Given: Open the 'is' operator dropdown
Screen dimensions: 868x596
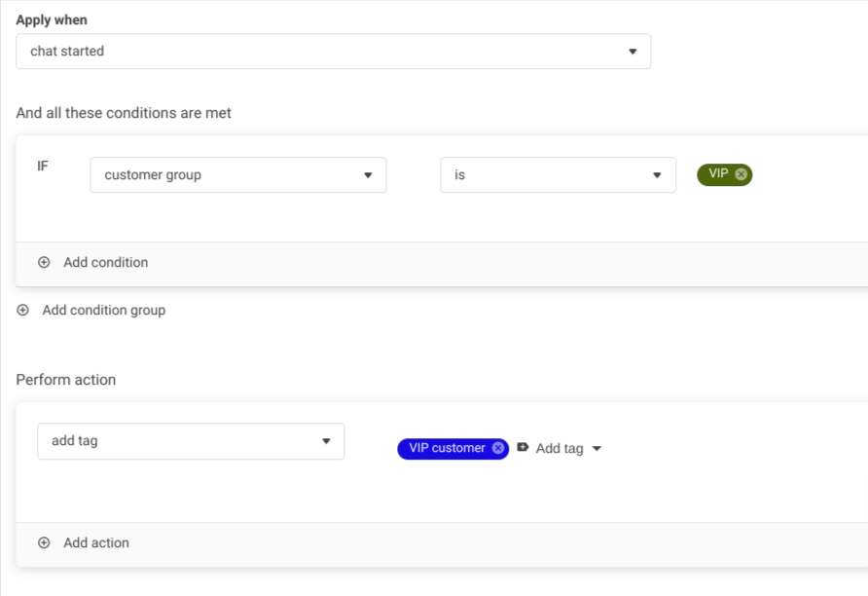Looking at the screenshot, I should [545, 175].
